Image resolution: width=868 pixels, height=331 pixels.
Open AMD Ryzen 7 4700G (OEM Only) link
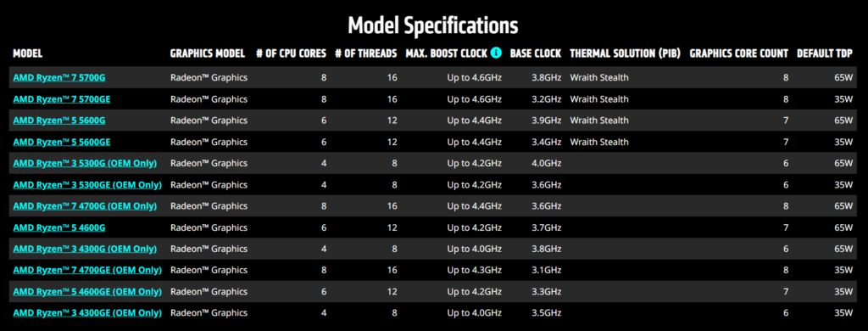click(x=85, y=205)
